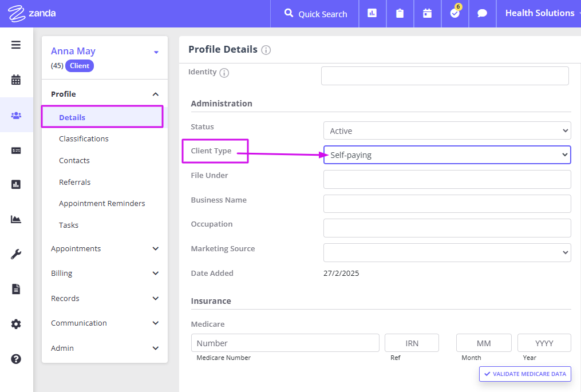
Task: Open the Status dropdown showing Active
Action: point(446,130)
